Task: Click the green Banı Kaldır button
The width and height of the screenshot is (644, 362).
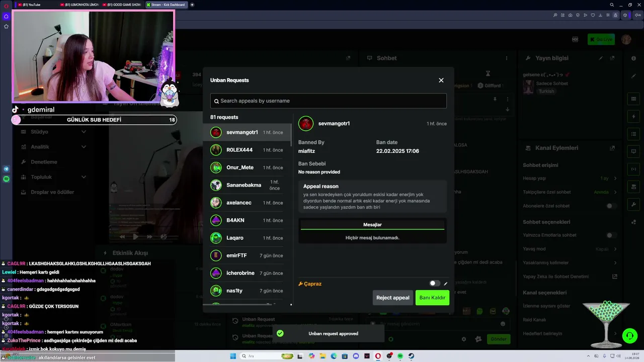Action: point(432,298)
